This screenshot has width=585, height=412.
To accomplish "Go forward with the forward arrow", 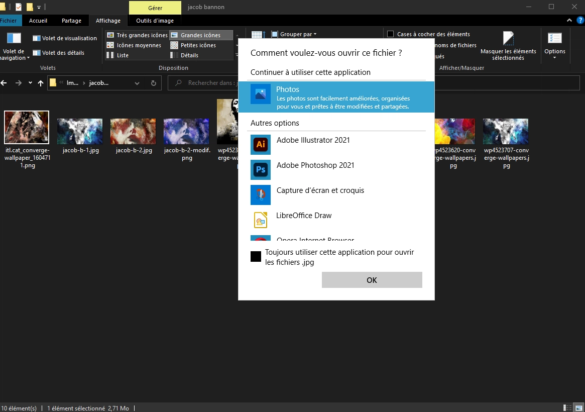I will (18, 83).
